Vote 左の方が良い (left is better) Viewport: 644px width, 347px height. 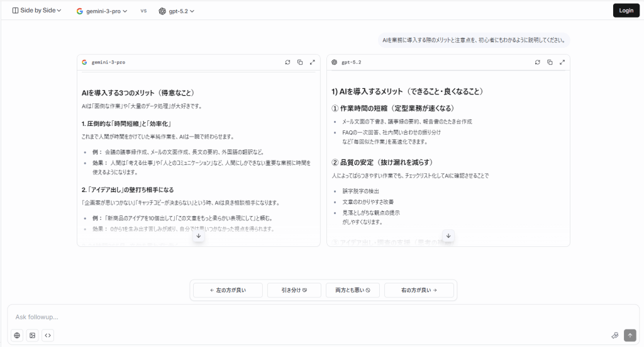pos(228,290)
